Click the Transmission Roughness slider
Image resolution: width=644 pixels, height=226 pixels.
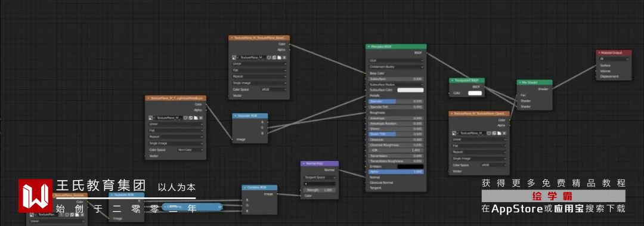[396, 162]
